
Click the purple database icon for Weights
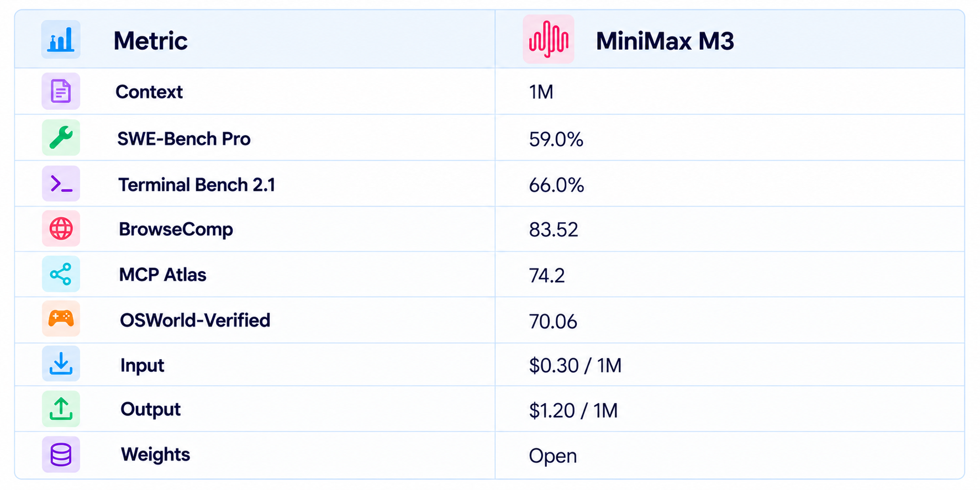(61, 455)
